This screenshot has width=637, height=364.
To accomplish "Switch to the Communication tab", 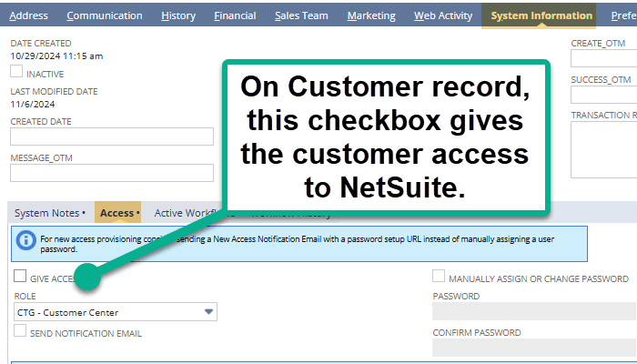I will point(105,15).
